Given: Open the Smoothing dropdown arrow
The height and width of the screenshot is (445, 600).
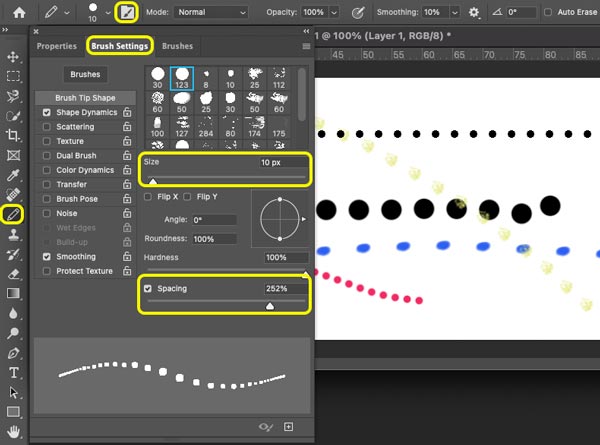Looking at the screenshot, I should tap(455, 13).
